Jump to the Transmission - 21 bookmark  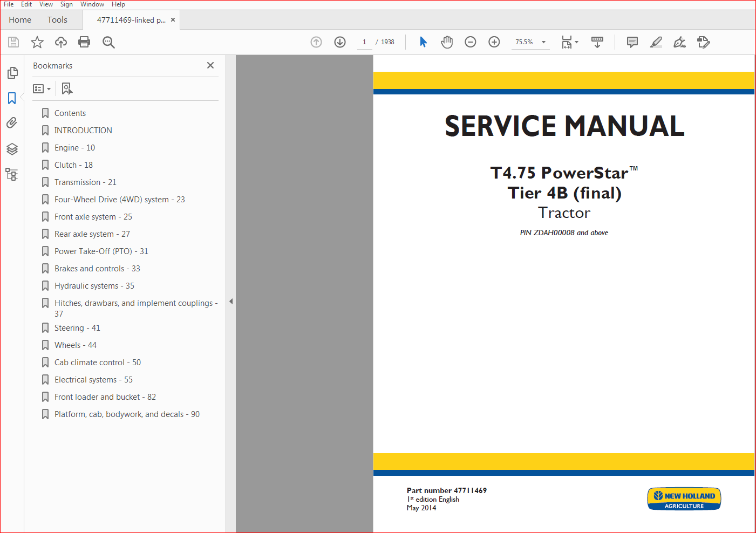point(85,182)
